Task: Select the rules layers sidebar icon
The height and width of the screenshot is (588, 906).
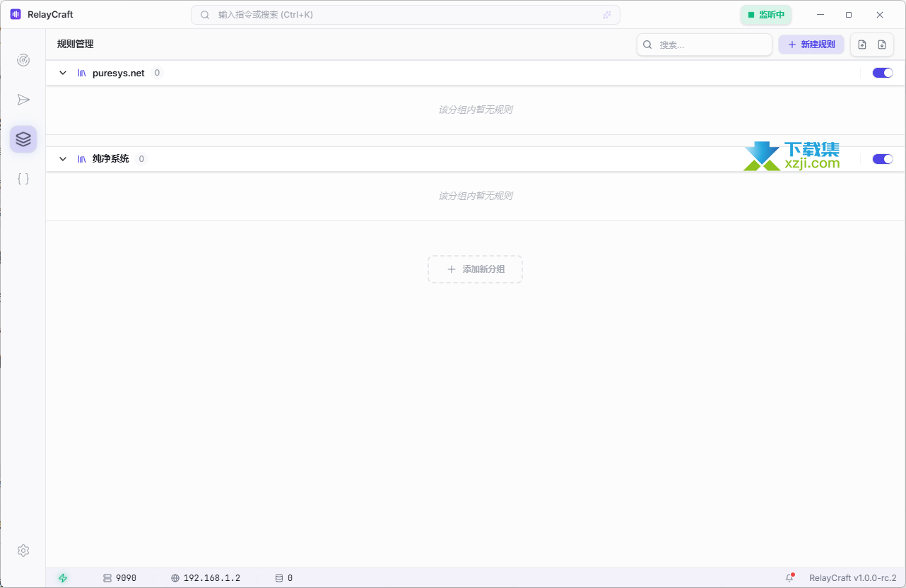Action: click(x=23, y=139)
